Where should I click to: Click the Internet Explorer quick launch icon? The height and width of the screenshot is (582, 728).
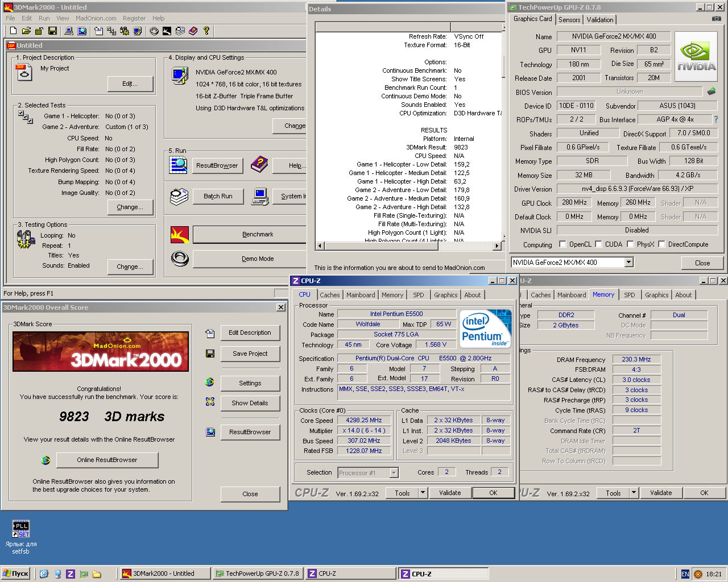pos(44,574)
